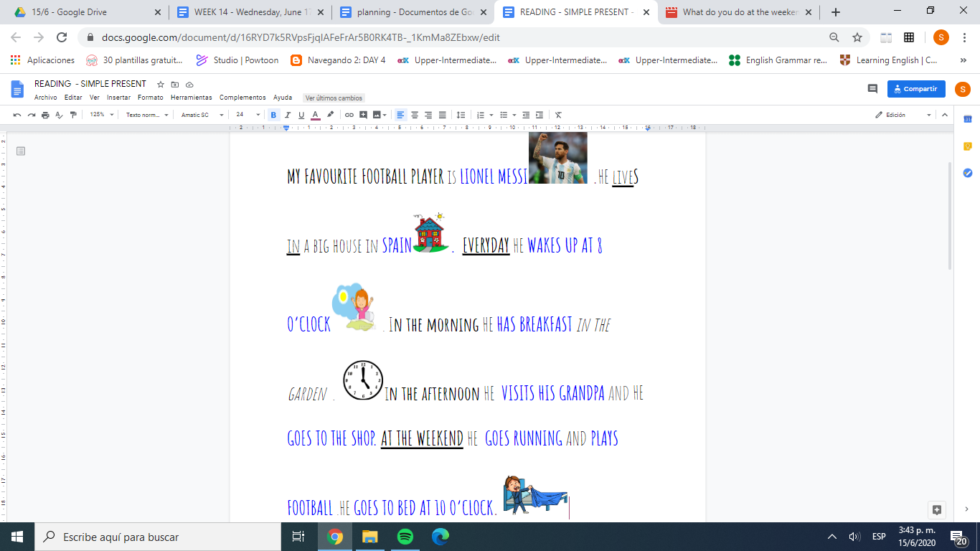Open the Insertar menu
The height and width of the screenshot is (551, 980).
119,98
